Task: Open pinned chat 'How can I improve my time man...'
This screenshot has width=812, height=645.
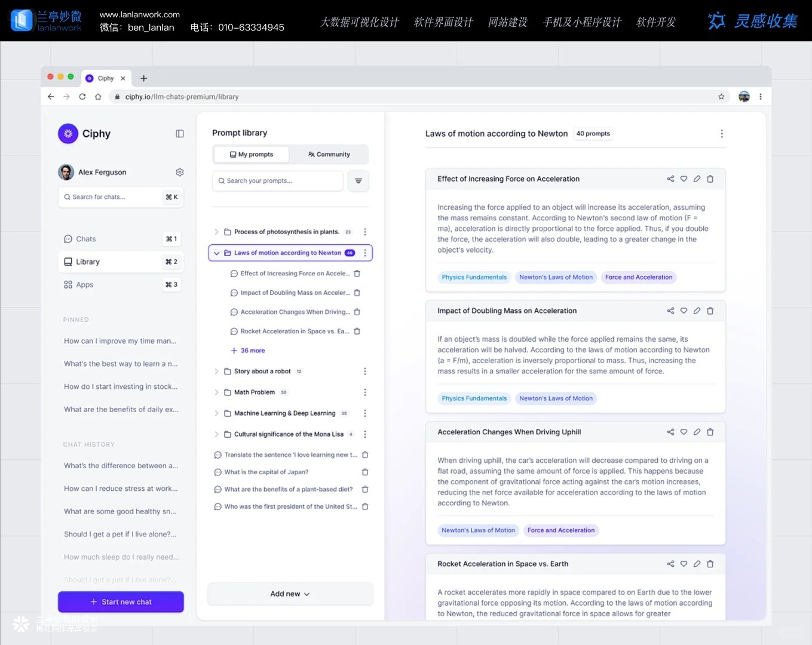Action: point(121,341)
